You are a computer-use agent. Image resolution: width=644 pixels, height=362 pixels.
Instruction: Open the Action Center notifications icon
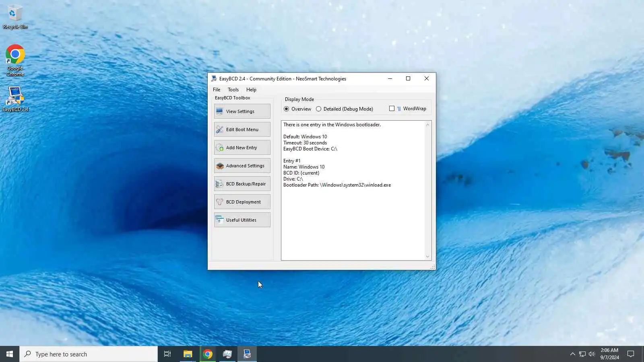(x=631, y=354)
